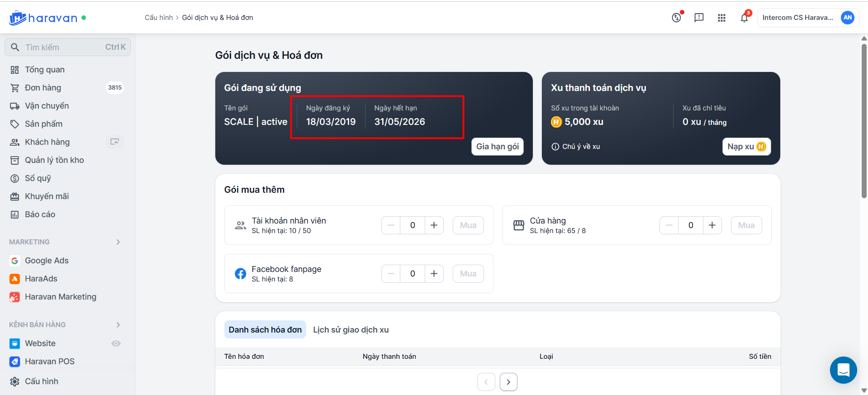Open Sổ quỹ cashbook

(38, 178)
